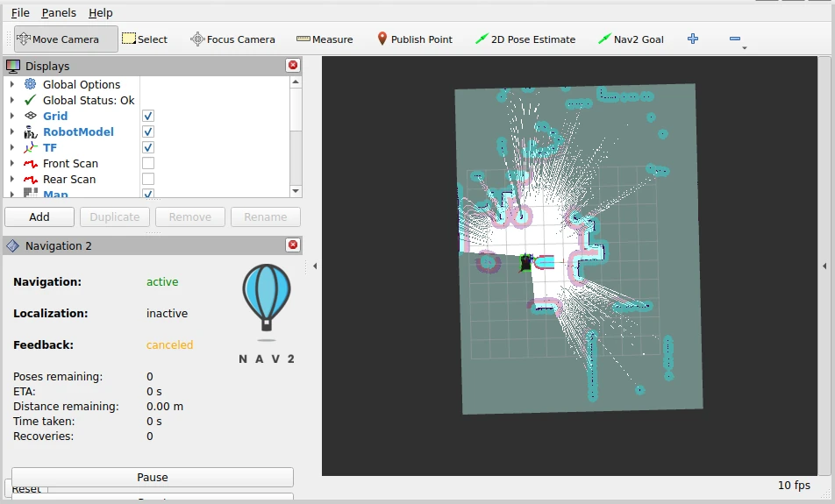This screenshot has height=504, width=835.
Task: Enable the Front Scan checkbox
Action: point(148,163)
